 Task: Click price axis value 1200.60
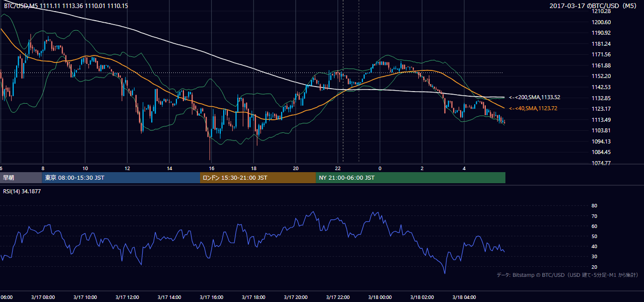[602, 22]
